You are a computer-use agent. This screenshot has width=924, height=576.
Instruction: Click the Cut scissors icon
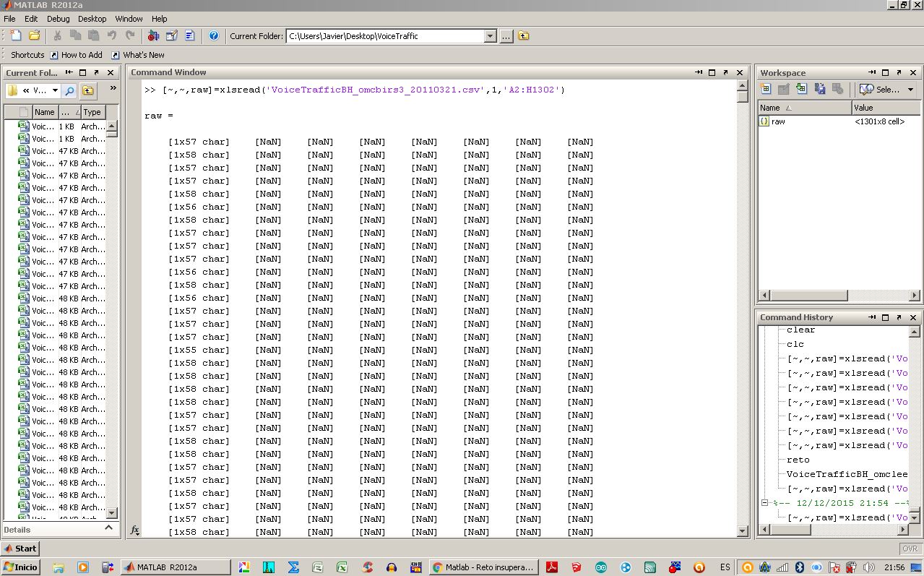click(58, 35)
